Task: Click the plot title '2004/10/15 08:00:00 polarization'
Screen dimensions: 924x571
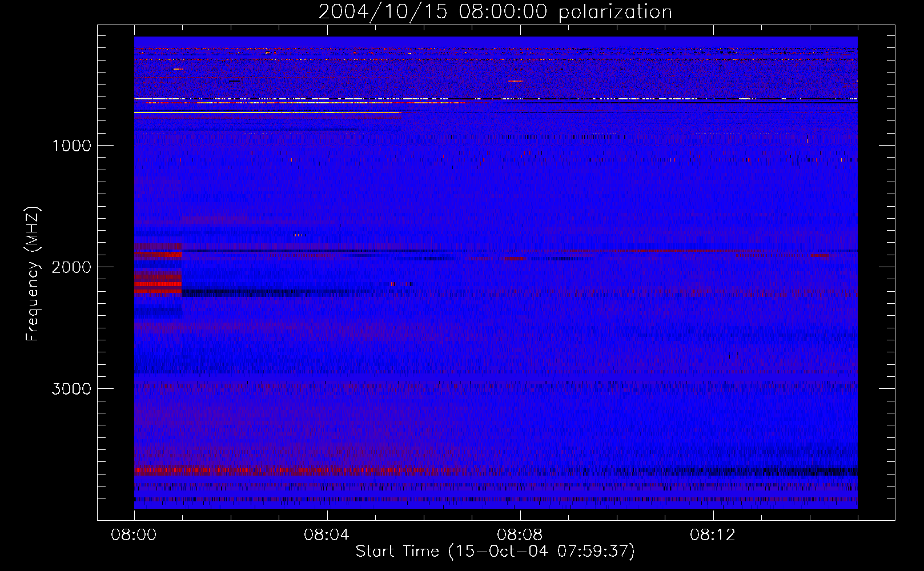Action: point(495,12)
